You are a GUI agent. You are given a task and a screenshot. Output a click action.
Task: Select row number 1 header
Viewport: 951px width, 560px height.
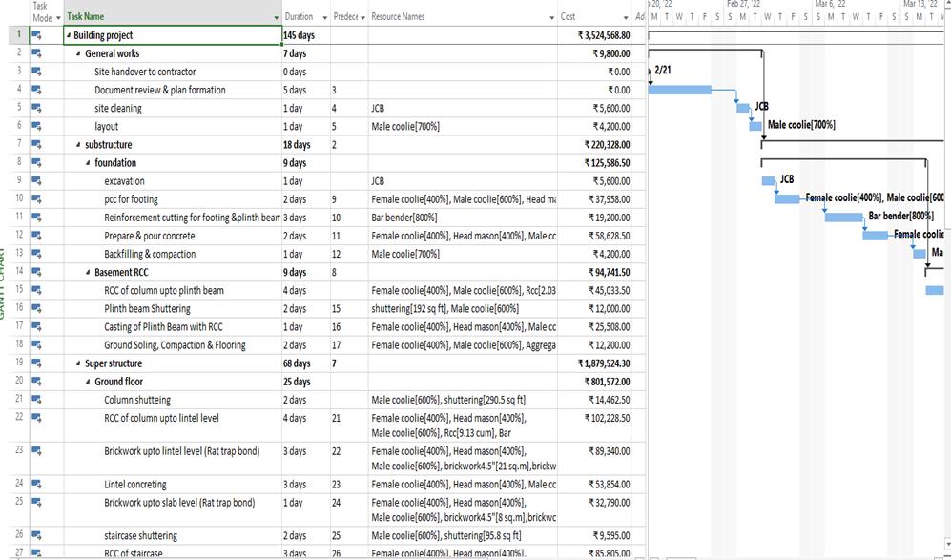click(19, 35)
